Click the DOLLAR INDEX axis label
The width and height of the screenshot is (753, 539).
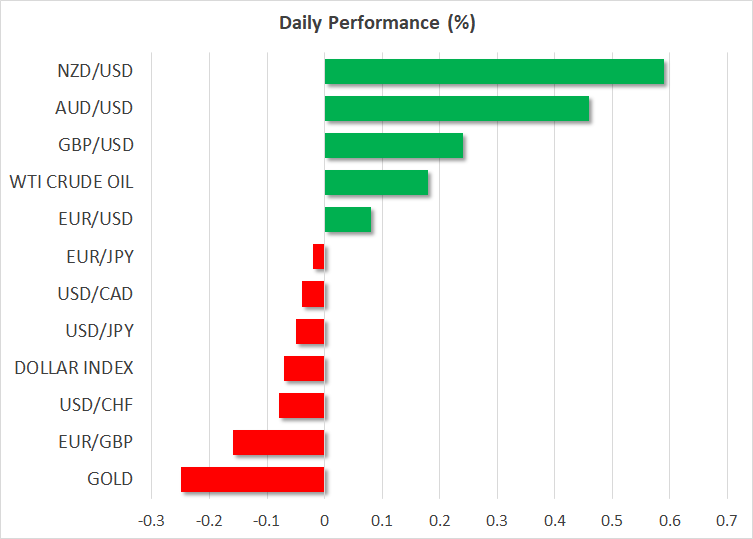tap(74, 368)
